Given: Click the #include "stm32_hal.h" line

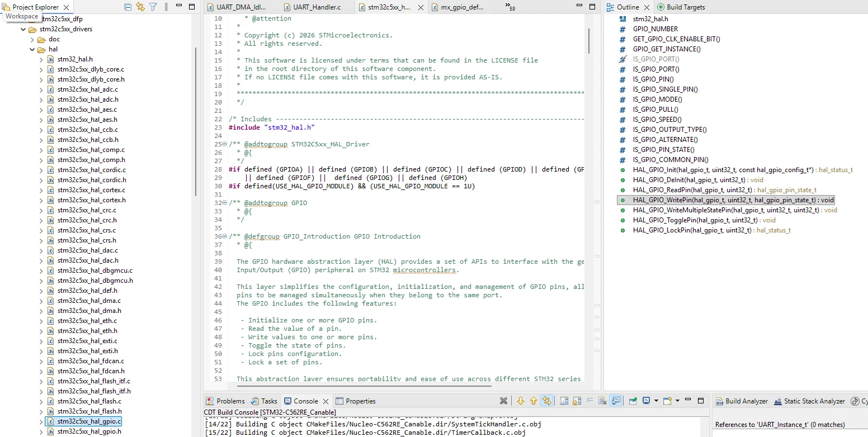Looking at the screenshot, I should point(271,127).
